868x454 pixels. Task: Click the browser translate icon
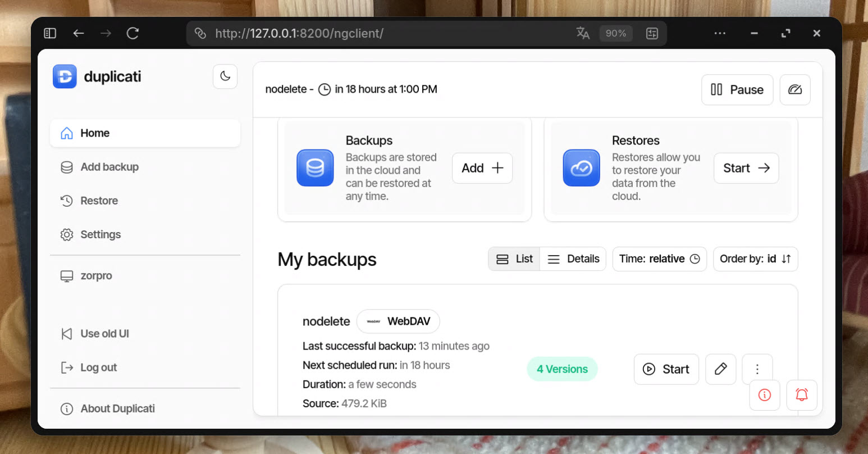pyautogui.click(x=583, y=33)
